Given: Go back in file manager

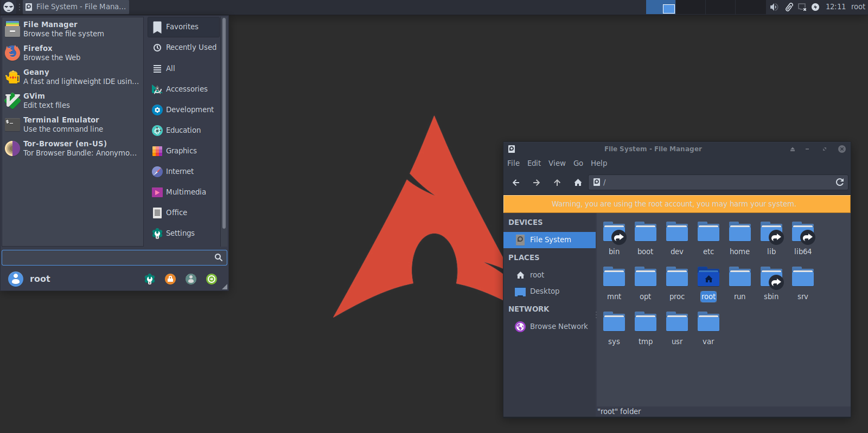Looking at the screenshot, I should 516,183.
